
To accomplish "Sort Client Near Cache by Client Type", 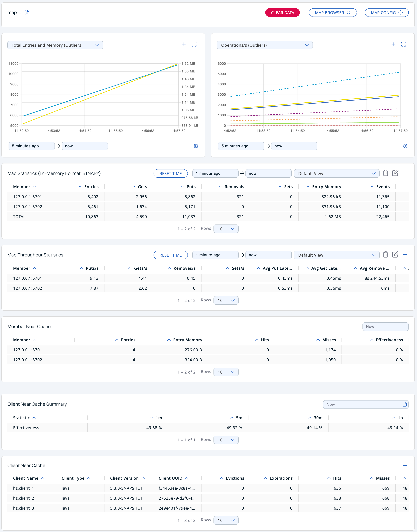I will coord(76,478).
